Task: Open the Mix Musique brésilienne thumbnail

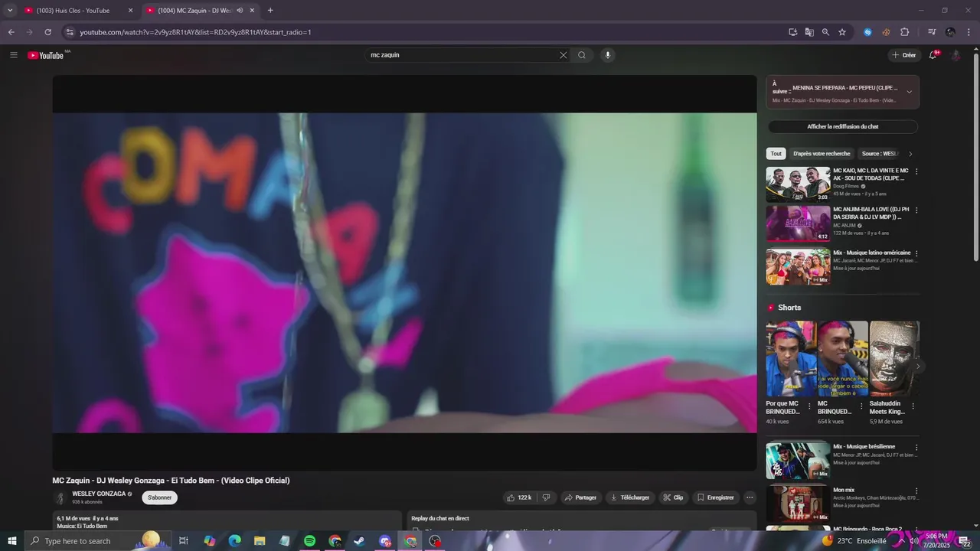Action: click(x=799, y=460)
